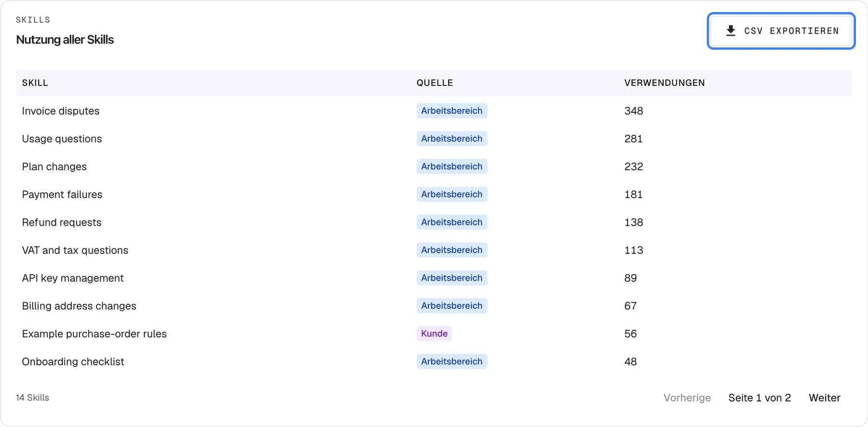This screenshot has width=868, height=427.
Task: Select the Refund requests skill
Action: [x=62, y=223]
